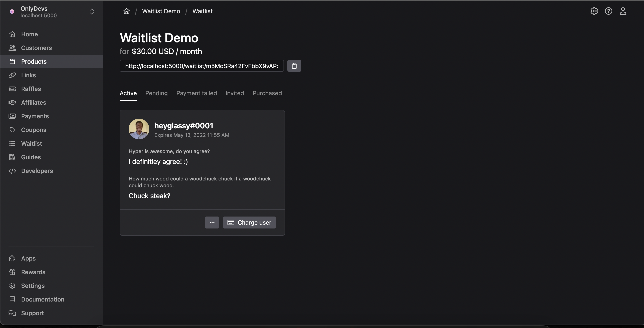644x328 pixels.
Task: Open Rewards in the sidebar
Action: tap(33, 272)
